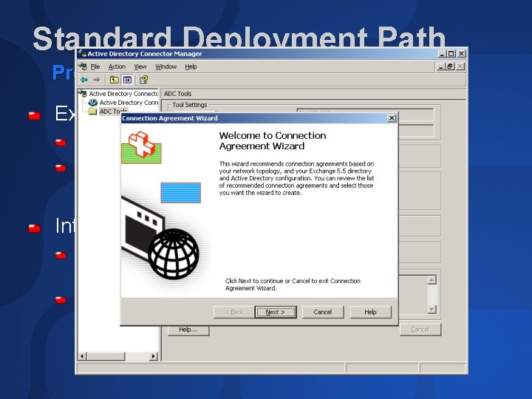The width and height of the screenshot is (532, 399).
Task: Open the Help menu
Action: tap(191, 66)
